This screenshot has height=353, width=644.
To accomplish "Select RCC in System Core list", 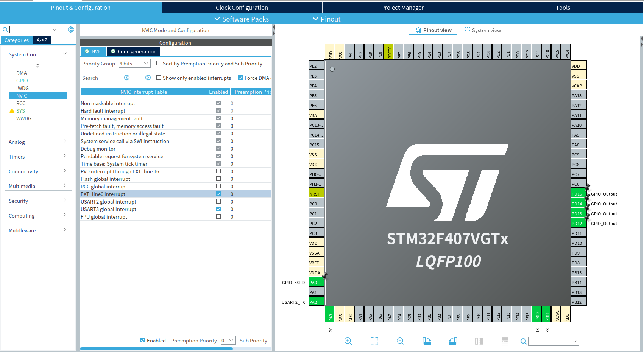I will tap(21, 103).
